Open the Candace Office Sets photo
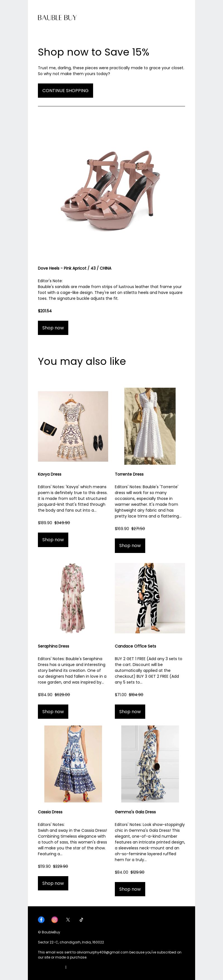 point(150,598)
